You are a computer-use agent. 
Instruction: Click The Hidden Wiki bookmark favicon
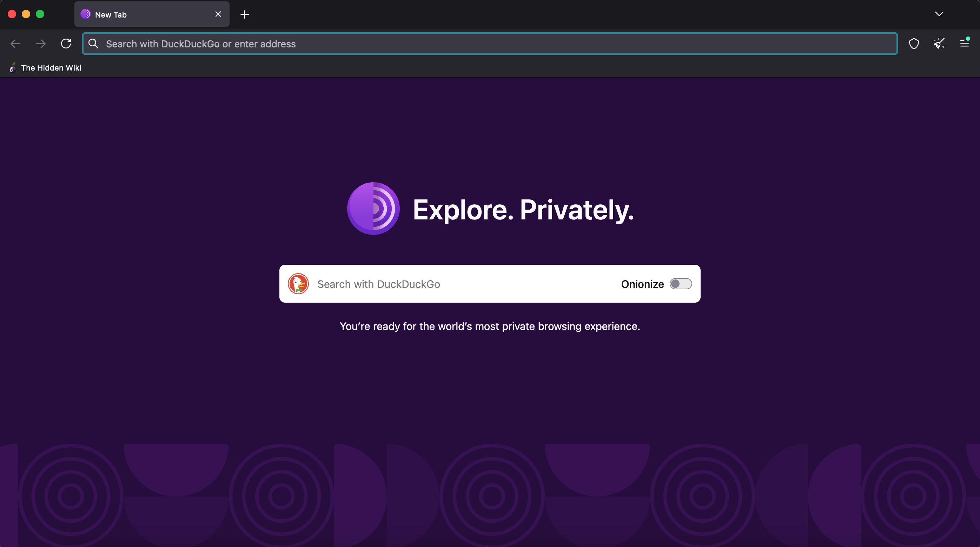(13, 68)
